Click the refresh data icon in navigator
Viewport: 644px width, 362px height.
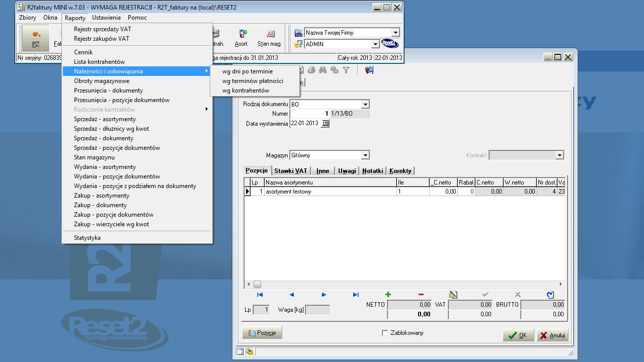(550, 295)
